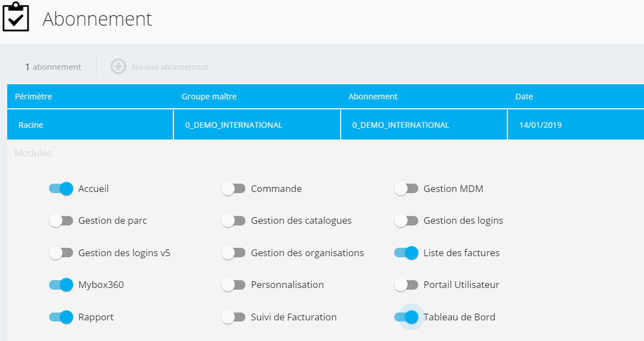The height and width of the screenshot is (341, 644).
Task: Enable the Gestion des organisations module
Action: pos(233,253)
